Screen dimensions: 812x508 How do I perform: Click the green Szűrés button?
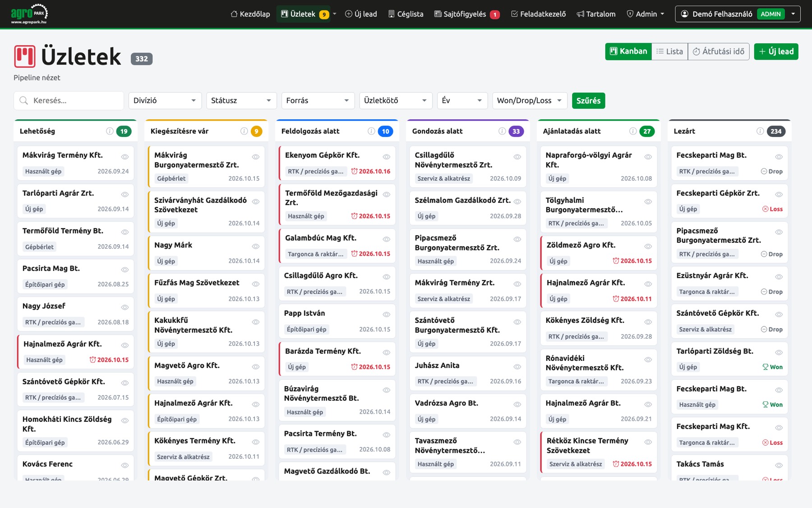click(x=588, y=100)
